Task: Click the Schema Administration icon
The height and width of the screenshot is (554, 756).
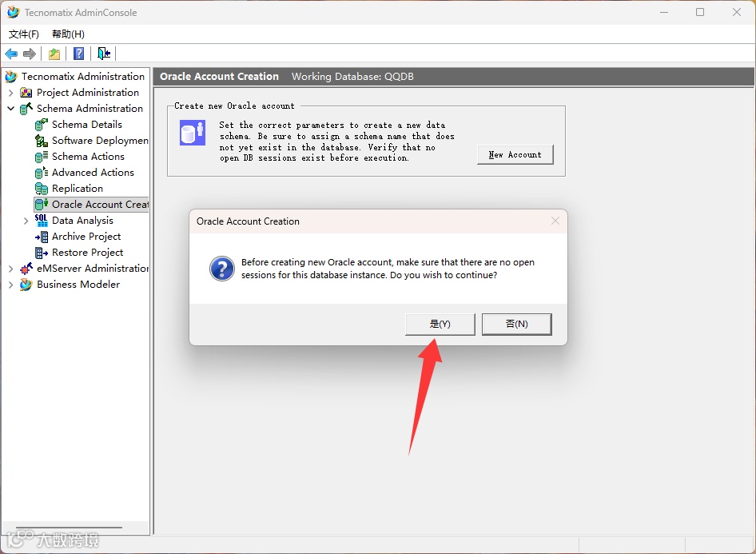Action: coord(26,109)
